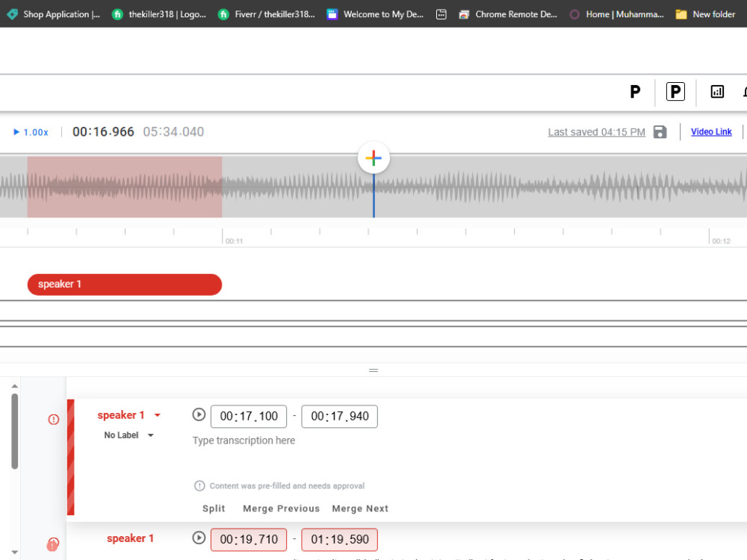
Task: Open the Fiverr / thekiller318 bookmark
Action: pos(267,14)
